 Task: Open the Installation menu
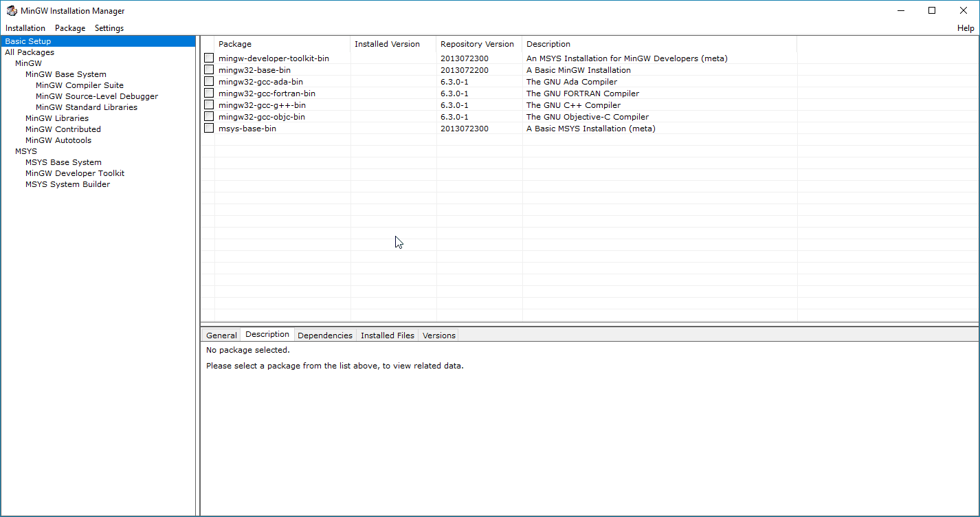tap(25, 28)
